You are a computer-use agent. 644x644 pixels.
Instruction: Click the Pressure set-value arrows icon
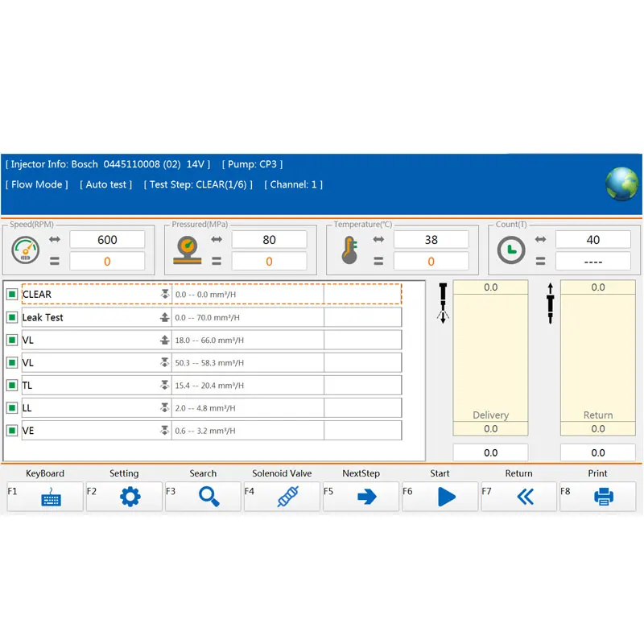coord(217,239)
